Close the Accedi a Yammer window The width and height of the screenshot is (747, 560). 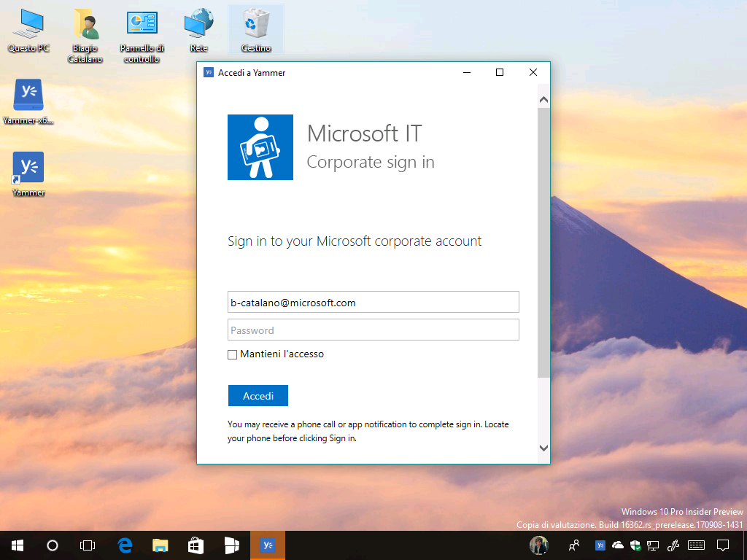(x=533, y=72)
